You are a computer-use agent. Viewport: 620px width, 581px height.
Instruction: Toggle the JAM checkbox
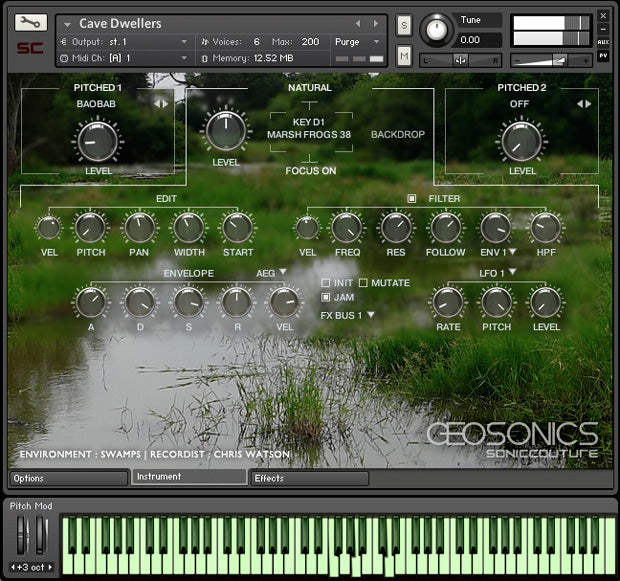[325, 297]
